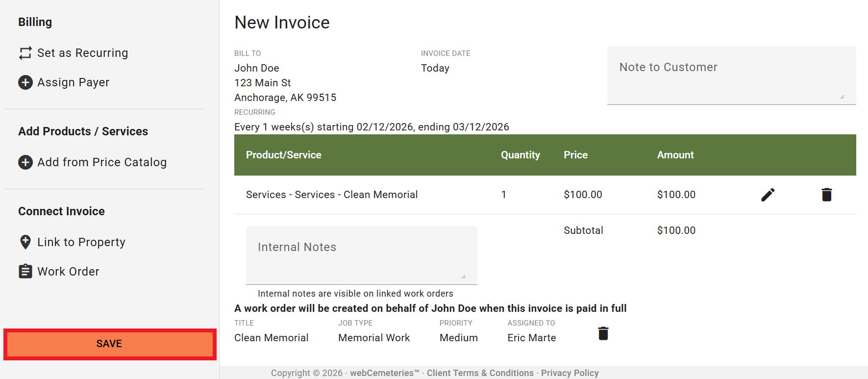Click the Subtotal label
This screenshot has width=868, height=379.
click(x=583, y=230)
